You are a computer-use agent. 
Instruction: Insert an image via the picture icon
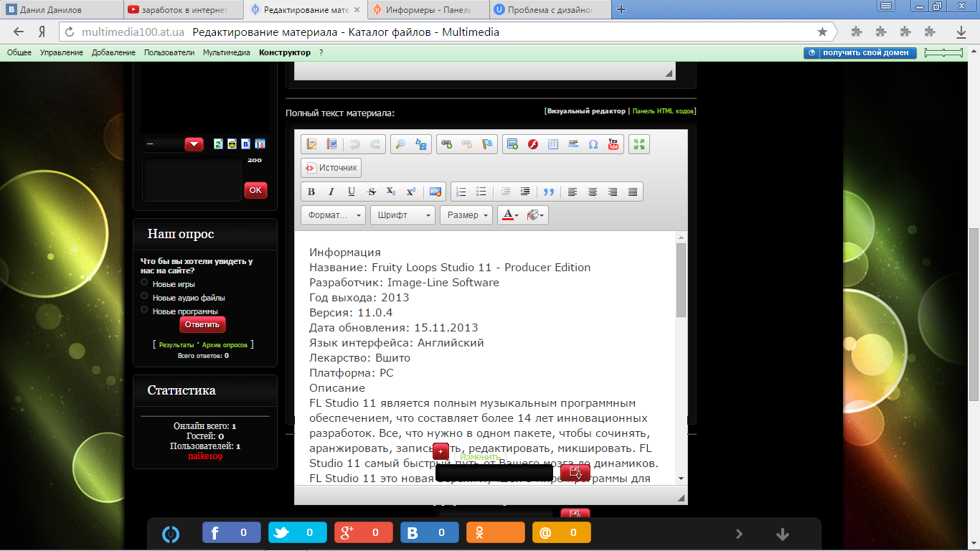[x=512, y=144]
